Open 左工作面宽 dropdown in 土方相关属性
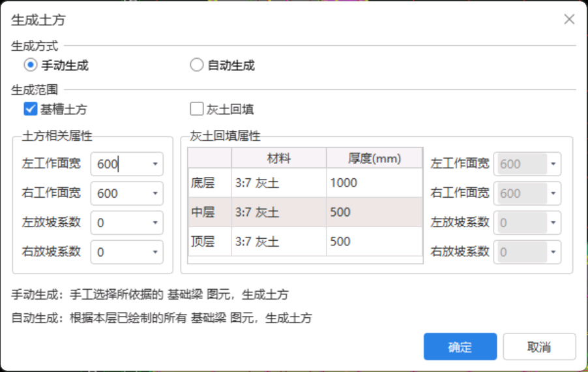The width and height of the screenshot is (588, 372). tap(155, 164)
